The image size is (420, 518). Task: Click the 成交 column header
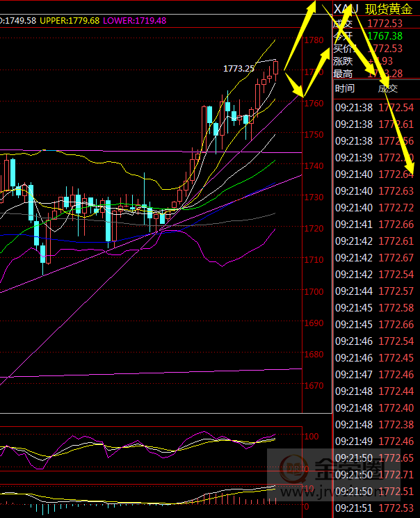[388, 88]
